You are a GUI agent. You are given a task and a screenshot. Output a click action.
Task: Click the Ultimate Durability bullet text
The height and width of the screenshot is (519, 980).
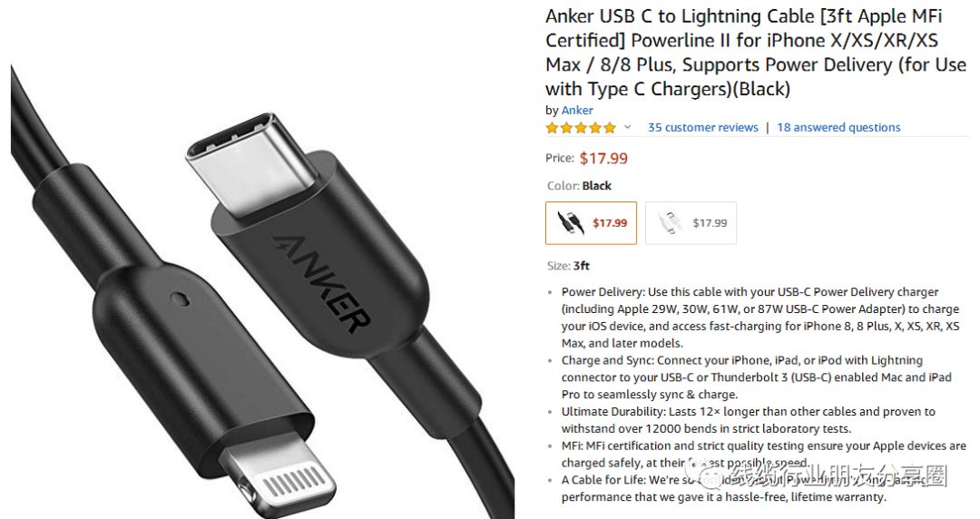(x=748, y=420)
